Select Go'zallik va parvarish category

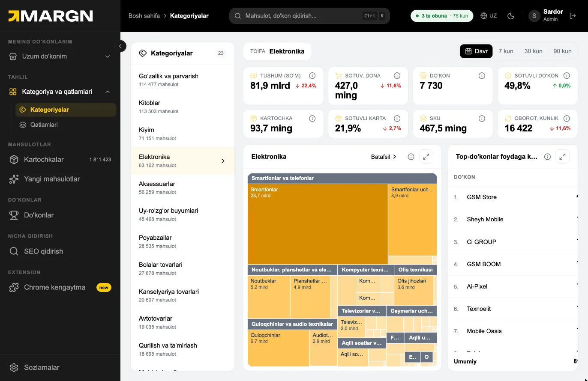coord(183,80)
